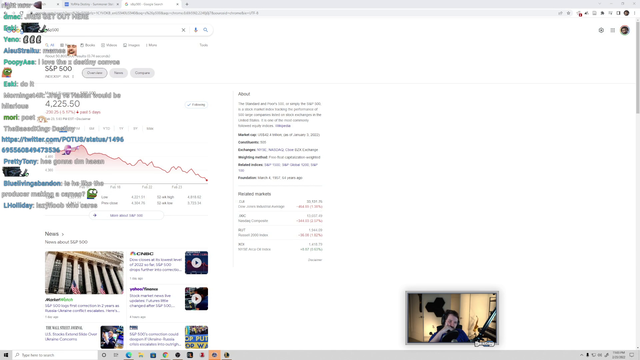
Task: Switch to the Books search tab
Action: pos(88,45)
